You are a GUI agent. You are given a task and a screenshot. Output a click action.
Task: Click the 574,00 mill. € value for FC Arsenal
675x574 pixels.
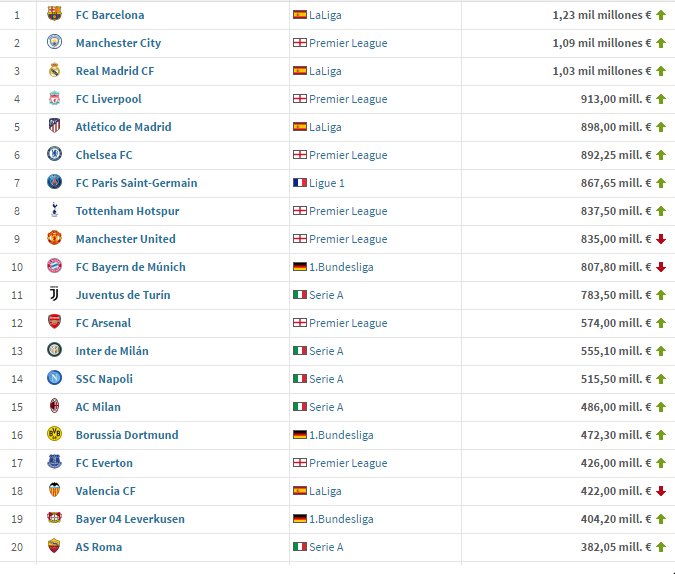[616, 323]
